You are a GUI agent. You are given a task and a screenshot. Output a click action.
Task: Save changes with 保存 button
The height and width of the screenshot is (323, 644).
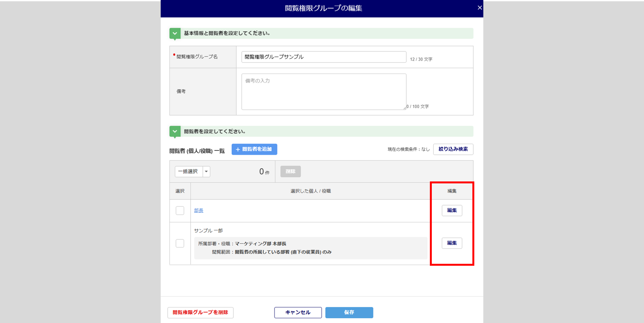pos(349,312)
